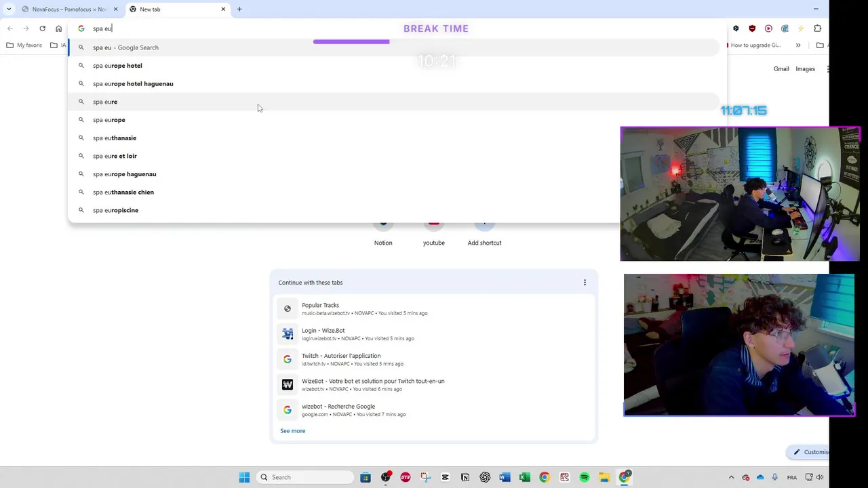Open File Explorer from taskbar
The image size is (868, 488).
[604, 477]
